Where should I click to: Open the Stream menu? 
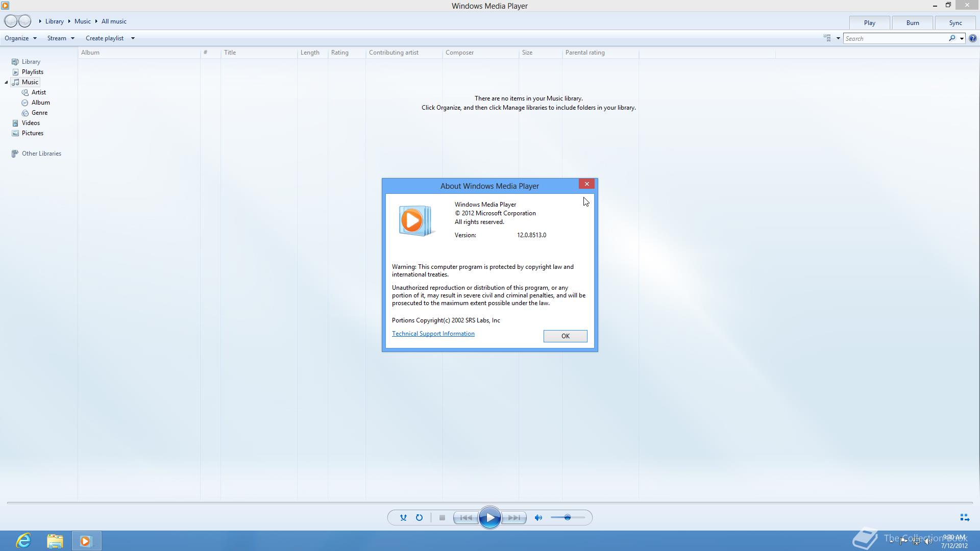click(x=61, y=38)
